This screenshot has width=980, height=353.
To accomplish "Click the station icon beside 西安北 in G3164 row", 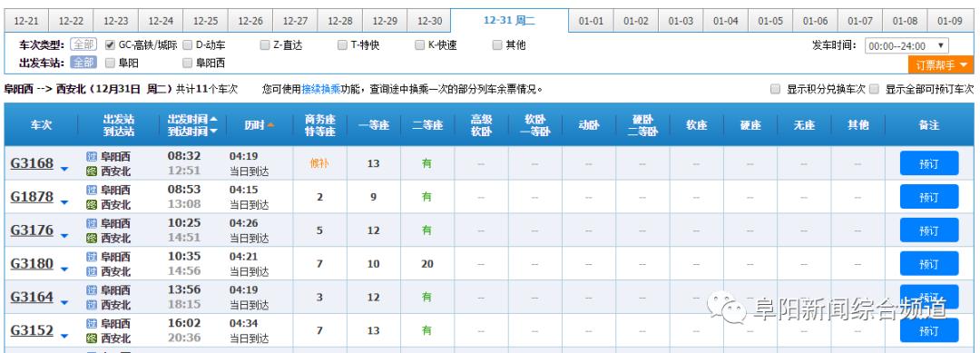I will pos(92,305).
